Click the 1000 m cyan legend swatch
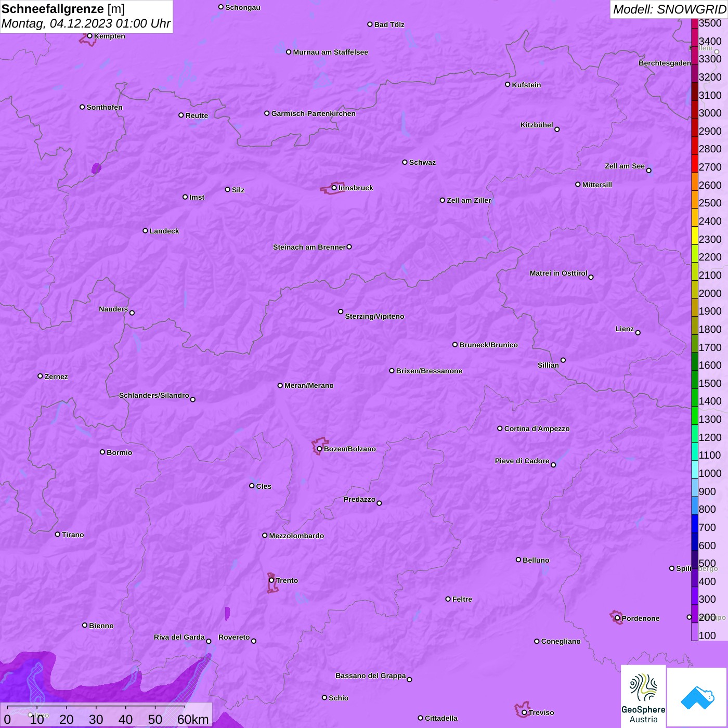Image resolution: width=728 pixels, height=728 pixels. point(695,470)
